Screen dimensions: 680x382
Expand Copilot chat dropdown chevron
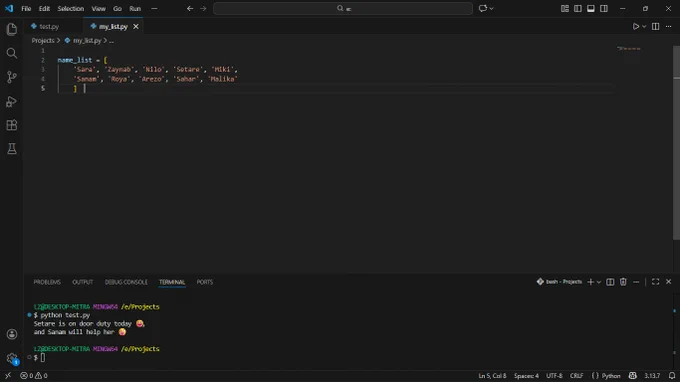[491, 8]
